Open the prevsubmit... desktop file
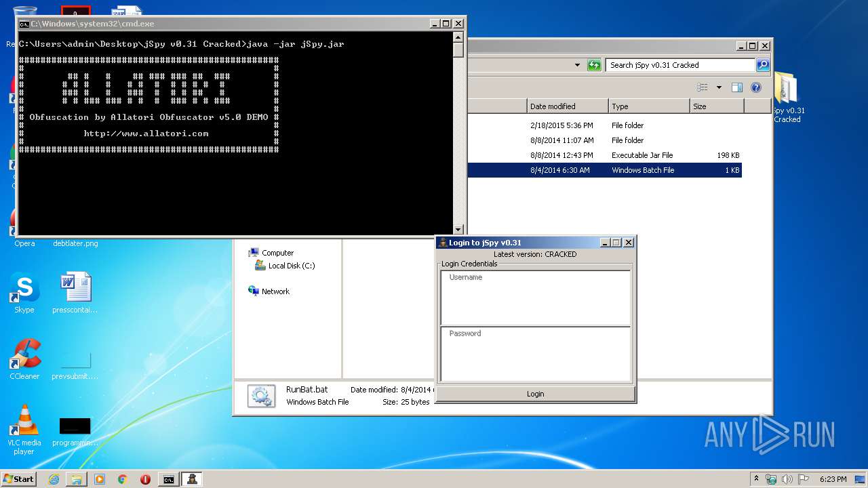 (75, 365)
